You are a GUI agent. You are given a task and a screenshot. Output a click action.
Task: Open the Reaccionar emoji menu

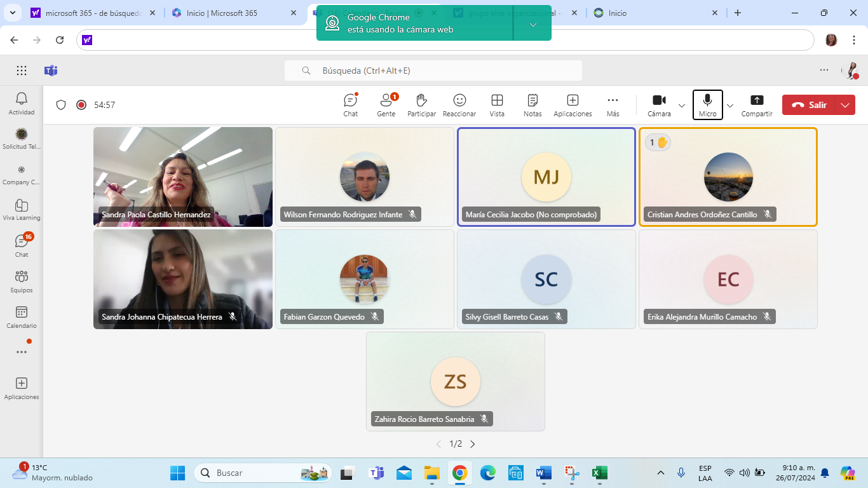point(459,105)
